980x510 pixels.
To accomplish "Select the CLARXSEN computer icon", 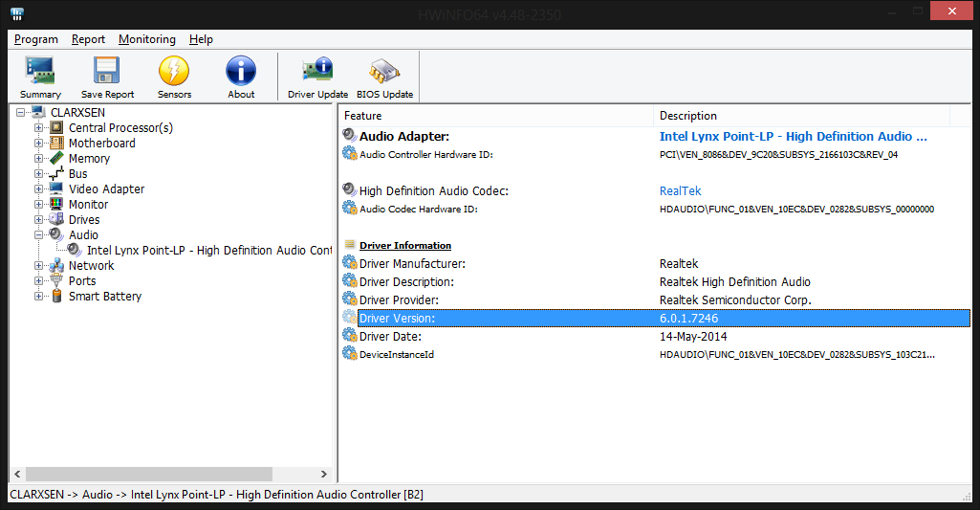I will click(39, 112).
